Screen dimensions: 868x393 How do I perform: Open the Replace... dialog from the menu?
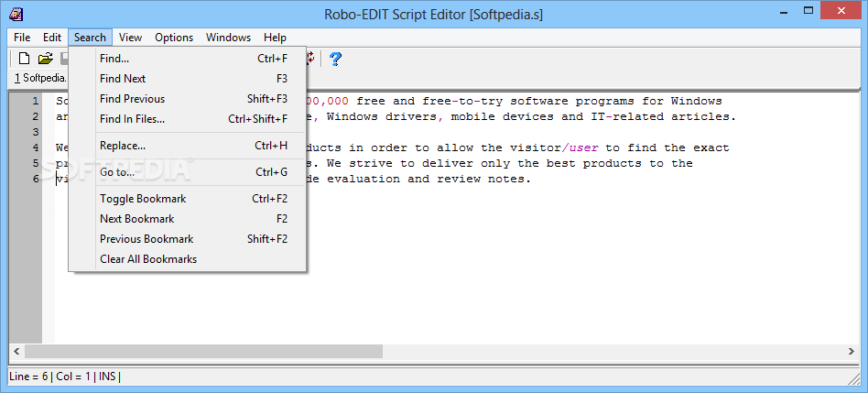tap(188, 146)
